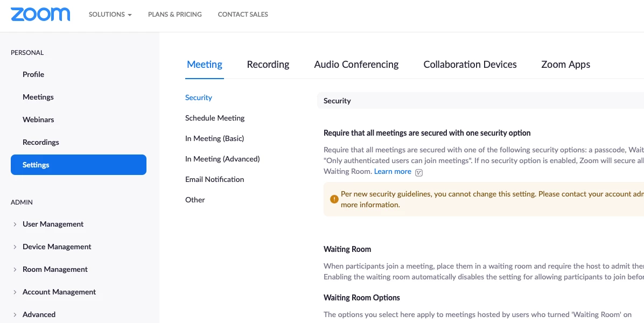
Task: Open Room Management in the admin sidebar
Action: pos(55,269)
